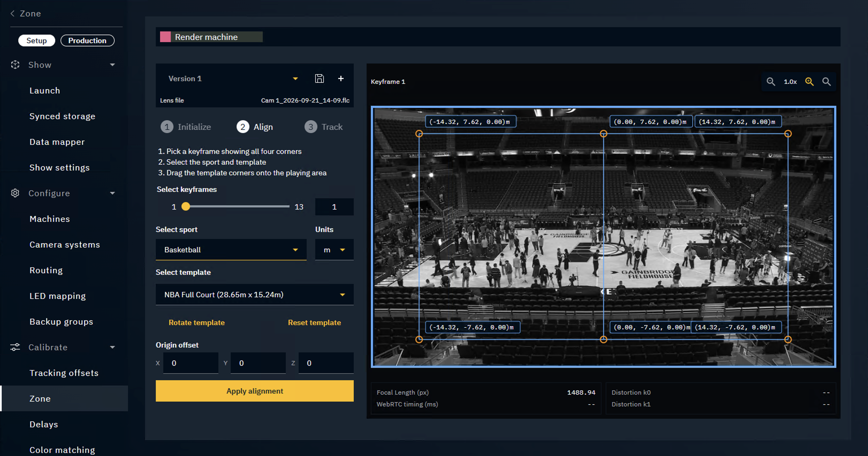
Task: Open the NBA Full Court template dropdown
Action: (255, 295)
